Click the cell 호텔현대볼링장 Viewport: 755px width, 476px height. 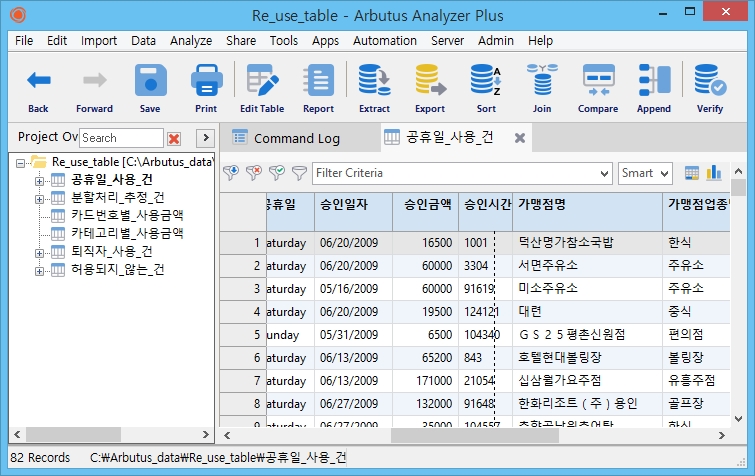coord(587,358)
